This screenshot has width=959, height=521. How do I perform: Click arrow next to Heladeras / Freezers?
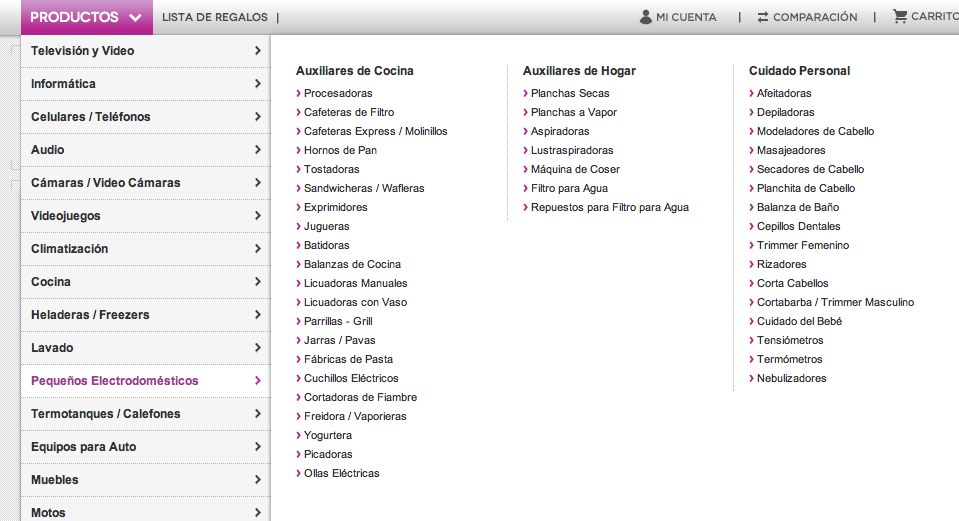(257, 315)
